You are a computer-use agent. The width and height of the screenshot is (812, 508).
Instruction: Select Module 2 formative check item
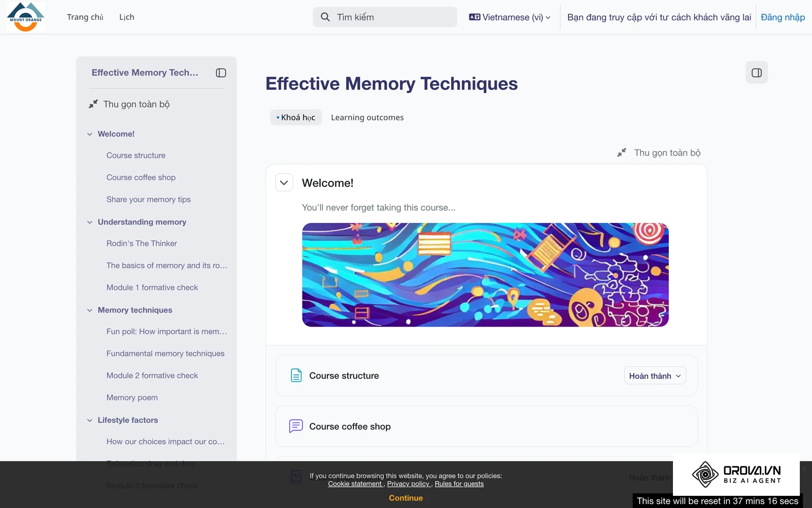coord(152,375)
